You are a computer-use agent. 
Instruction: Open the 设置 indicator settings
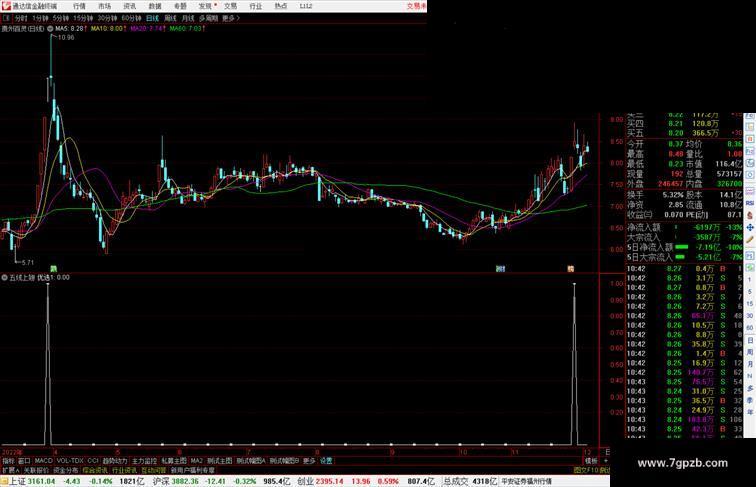coord(326,461)
